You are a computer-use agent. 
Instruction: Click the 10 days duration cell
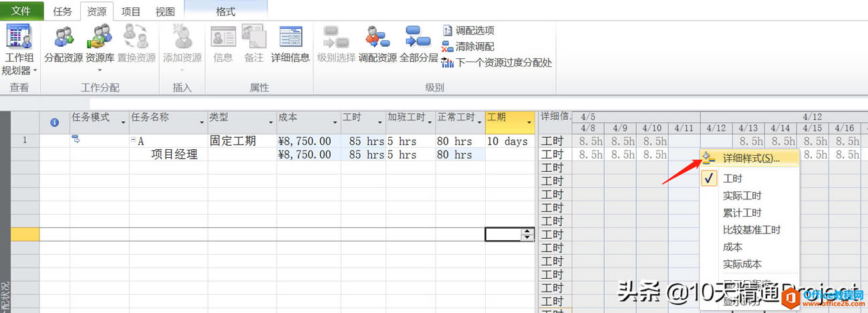[x=510, y=141]
